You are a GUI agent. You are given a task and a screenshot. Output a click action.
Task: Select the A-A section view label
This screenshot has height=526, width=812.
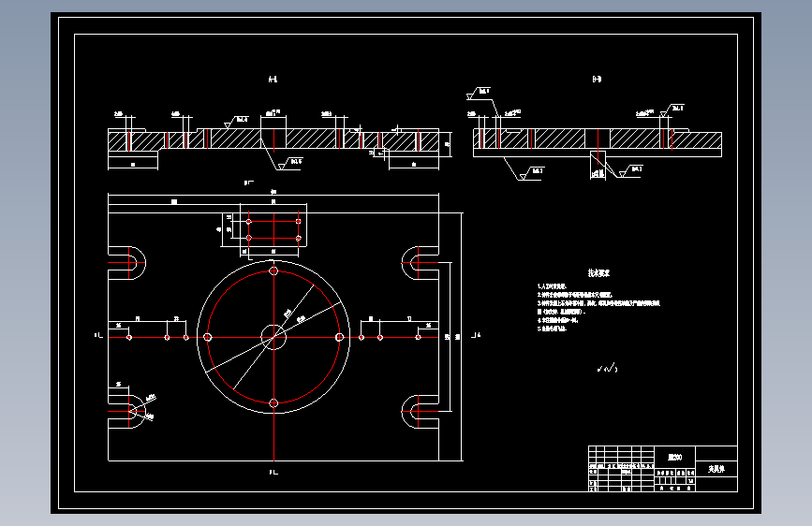273,80
